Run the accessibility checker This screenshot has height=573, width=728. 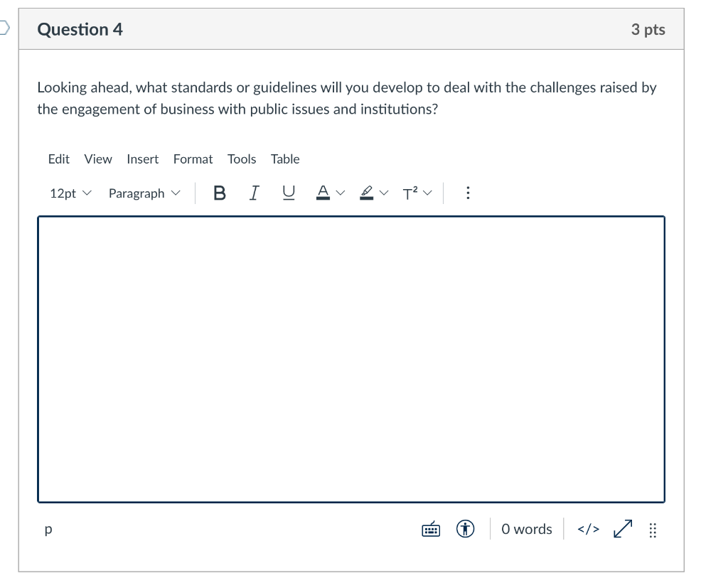coord(465,529)
